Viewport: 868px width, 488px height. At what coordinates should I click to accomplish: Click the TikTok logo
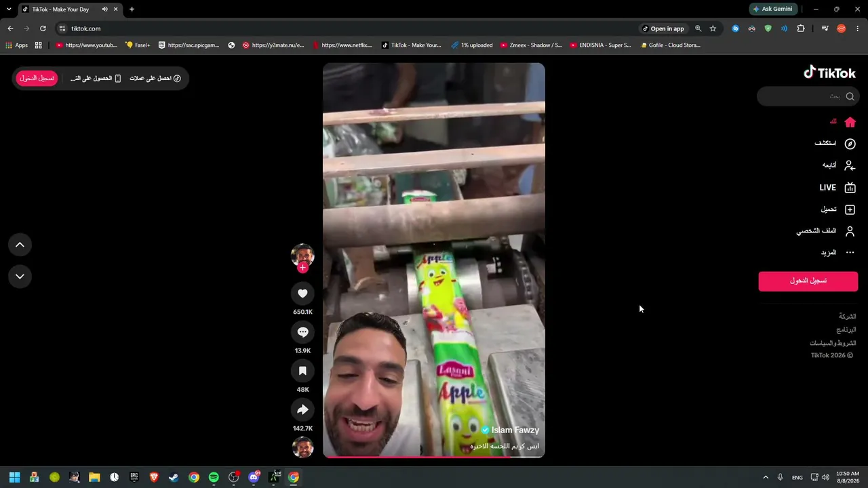829,73
